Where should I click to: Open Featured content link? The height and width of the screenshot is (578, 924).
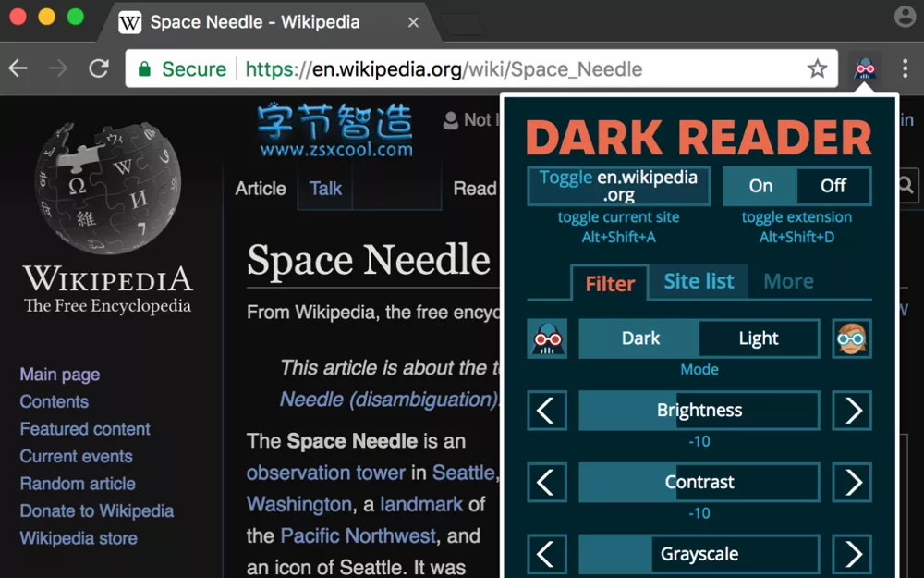point(85,429)
